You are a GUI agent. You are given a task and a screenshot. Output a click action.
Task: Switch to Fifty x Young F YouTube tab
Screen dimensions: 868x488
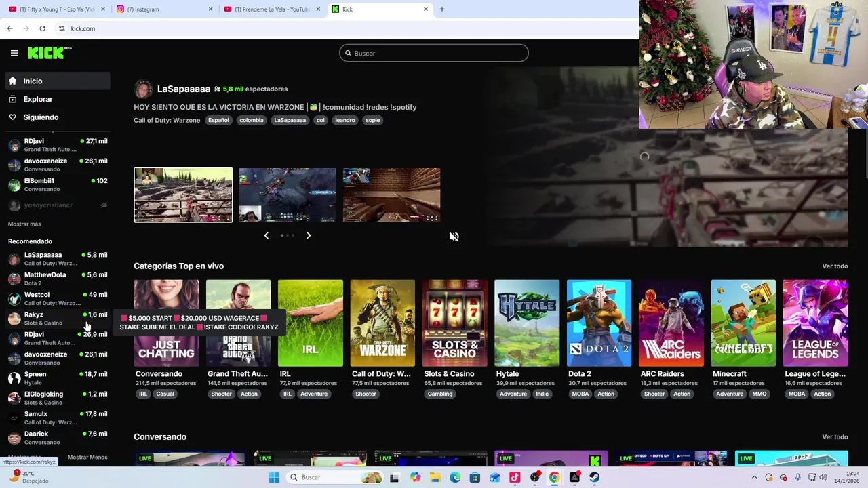click(x=57, y=9)
